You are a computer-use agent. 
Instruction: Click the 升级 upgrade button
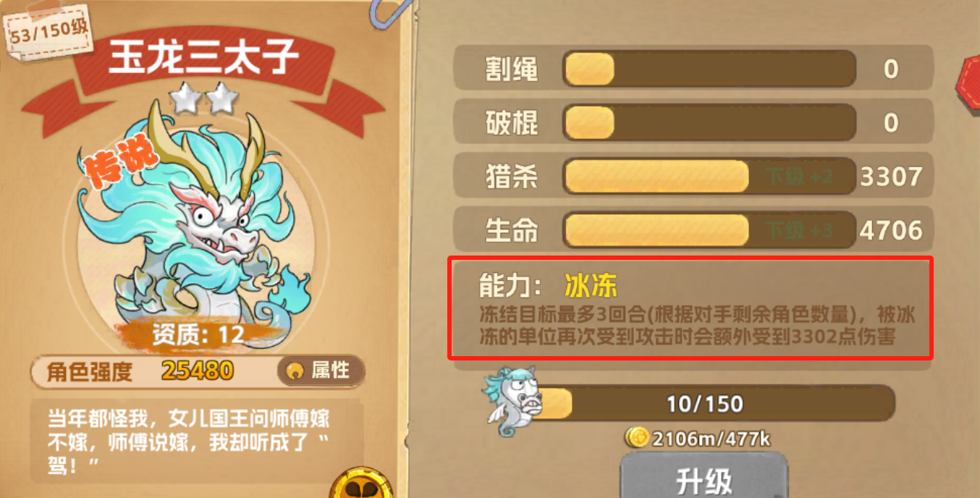point(704,477)
